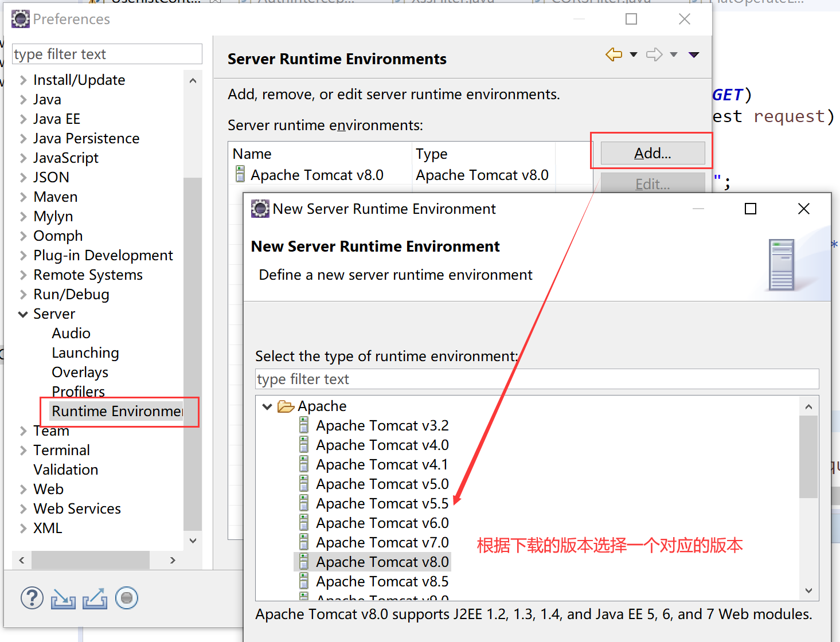Open the Launching server preference page
This screenshot has height=642, width=840.
pos(85,353)
